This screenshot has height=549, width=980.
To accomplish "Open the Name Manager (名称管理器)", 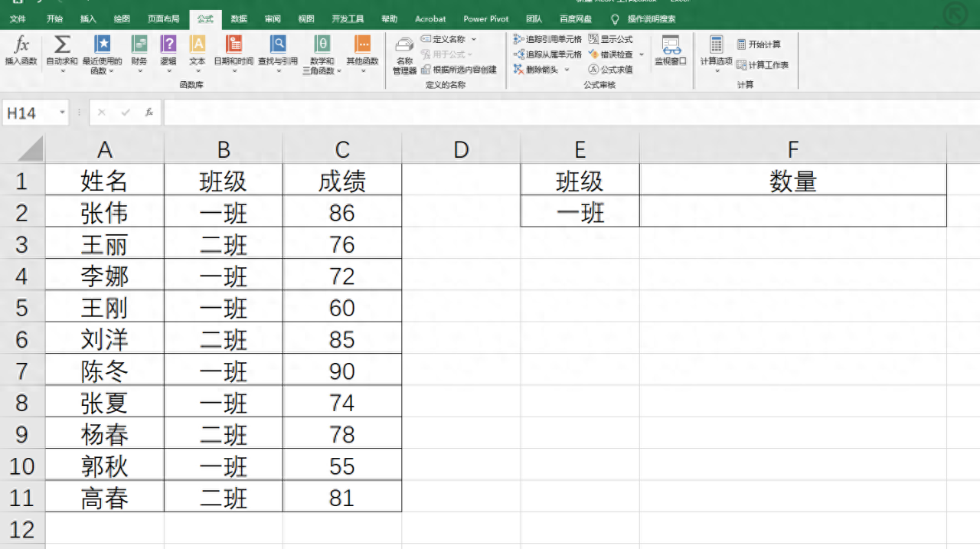I will (405, 55).
